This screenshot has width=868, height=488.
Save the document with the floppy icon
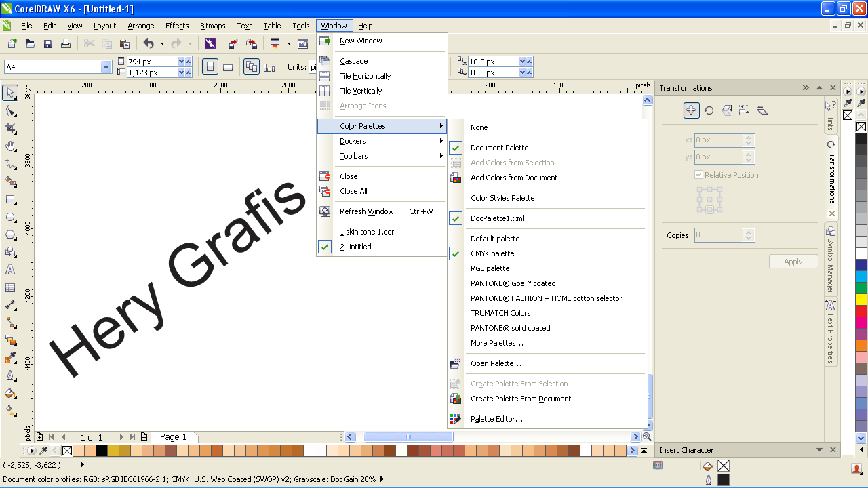pyautogui.click(x=48, y=43)
